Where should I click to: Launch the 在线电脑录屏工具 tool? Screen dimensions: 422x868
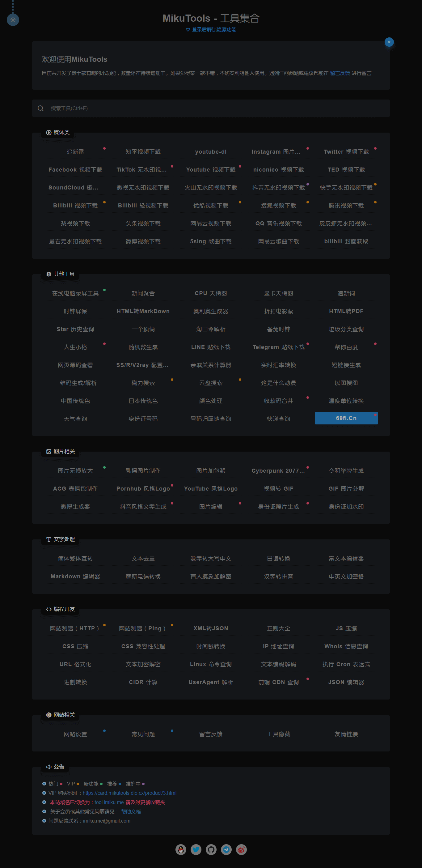click(75, 293)
